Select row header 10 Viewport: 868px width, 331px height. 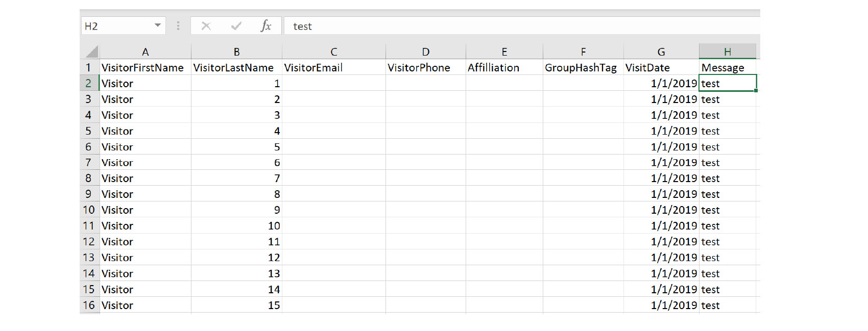89,210
